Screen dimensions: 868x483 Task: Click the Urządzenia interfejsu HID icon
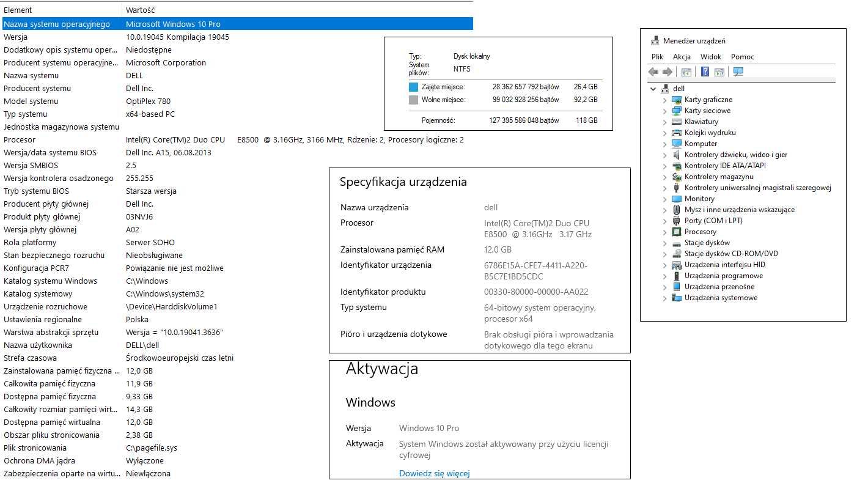pyautogui.click(x=677, y=265)
